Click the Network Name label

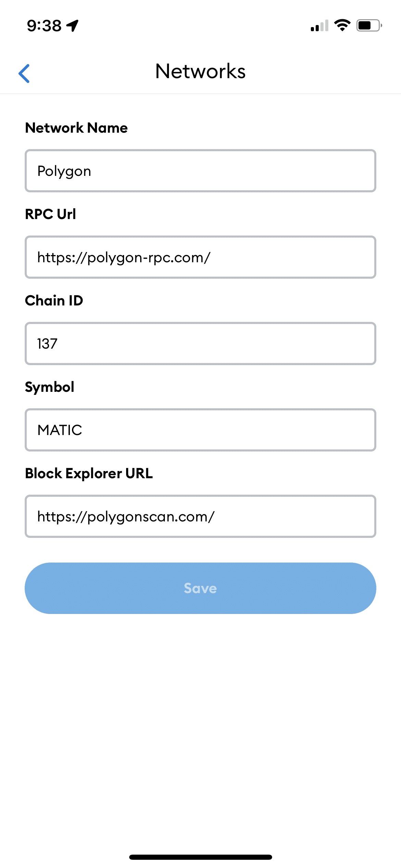[76, 128]
